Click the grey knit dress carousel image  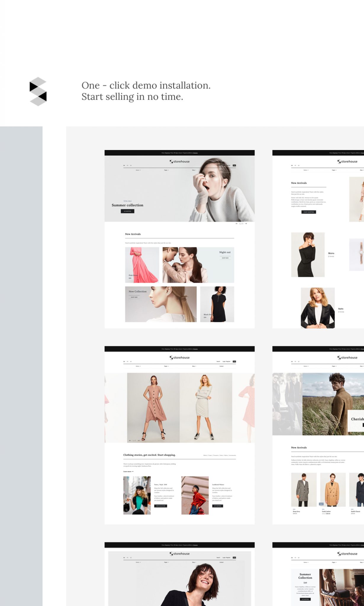pyautogui.click(x=206, y=408)
